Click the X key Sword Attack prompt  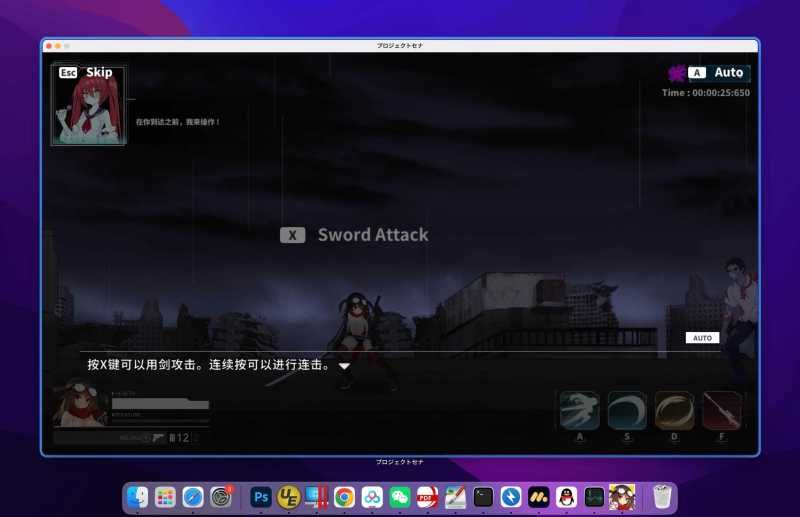pyautogui.click(x=354, y=235)
